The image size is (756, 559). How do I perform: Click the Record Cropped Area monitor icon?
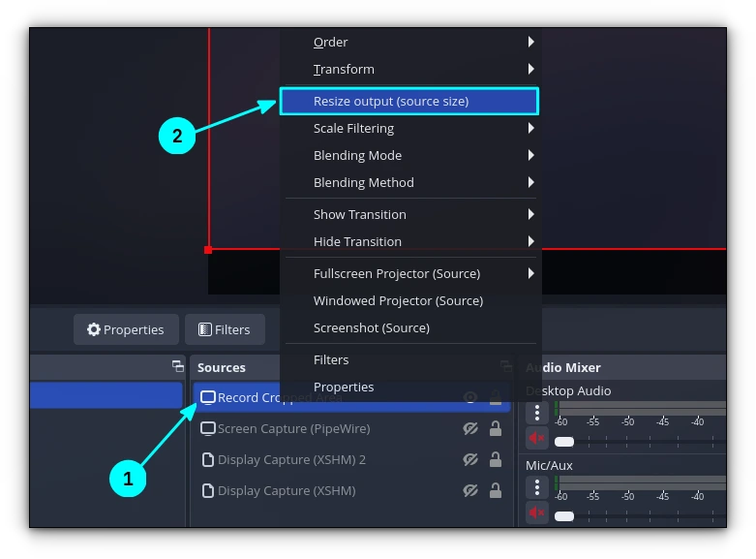coord(208,398)
